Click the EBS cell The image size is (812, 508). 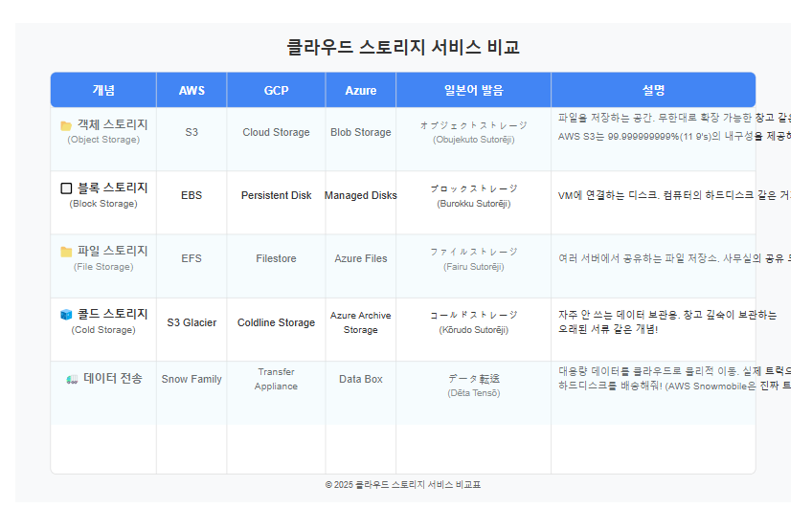[x=192, y=195]
